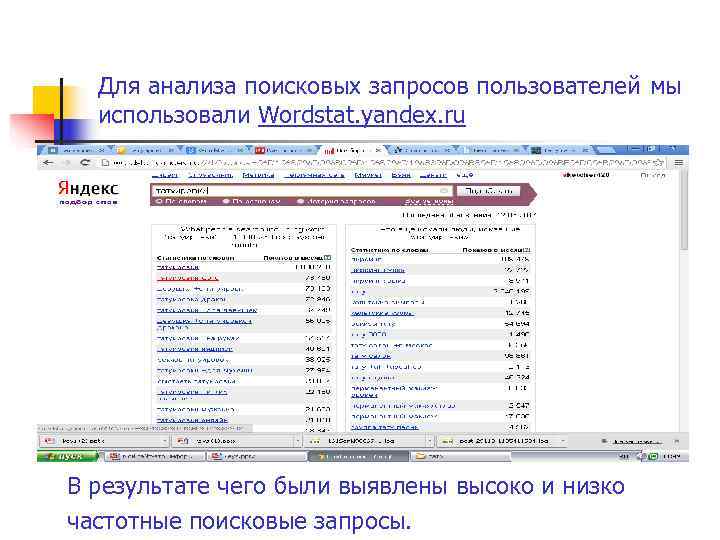
Task: Reload the page with the refresh icon
Action: pyautogui.click(x=85, y=163)
